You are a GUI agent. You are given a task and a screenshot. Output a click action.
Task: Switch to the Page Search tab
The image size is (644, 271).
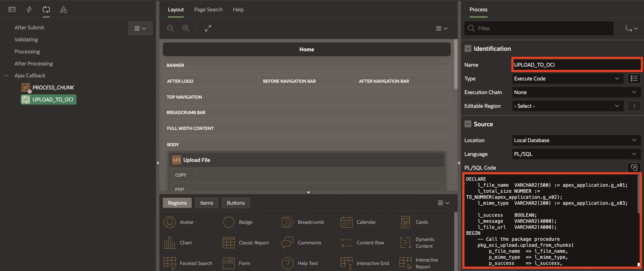point(208,9)
